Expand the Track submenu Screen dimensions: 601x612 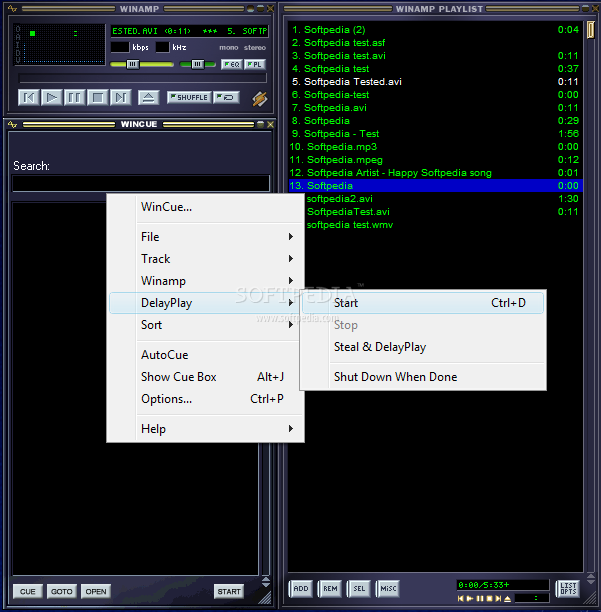[205, 258]
